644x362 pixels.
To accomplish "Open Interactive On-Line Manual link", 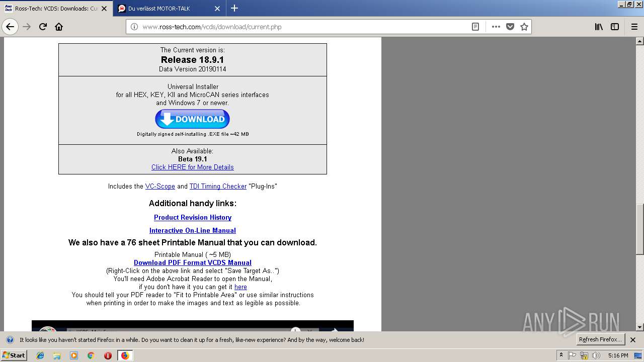I will tap(193, 230).
